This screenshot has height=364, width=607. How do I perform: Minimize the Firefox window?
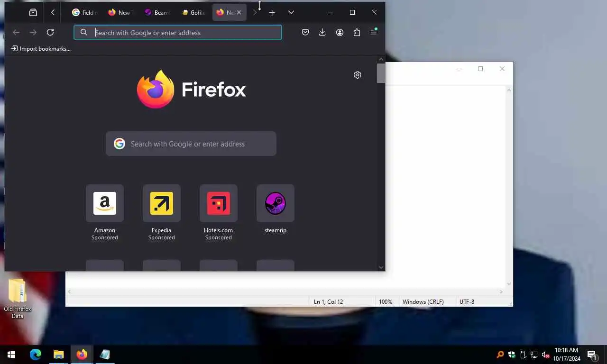pos(331,12)
